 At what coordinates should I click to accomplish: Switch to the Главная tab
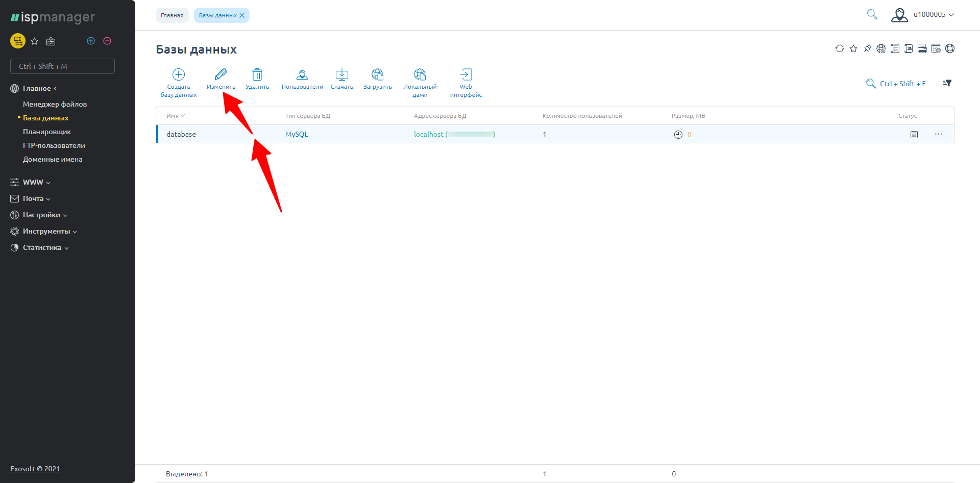tap(172, 15)
